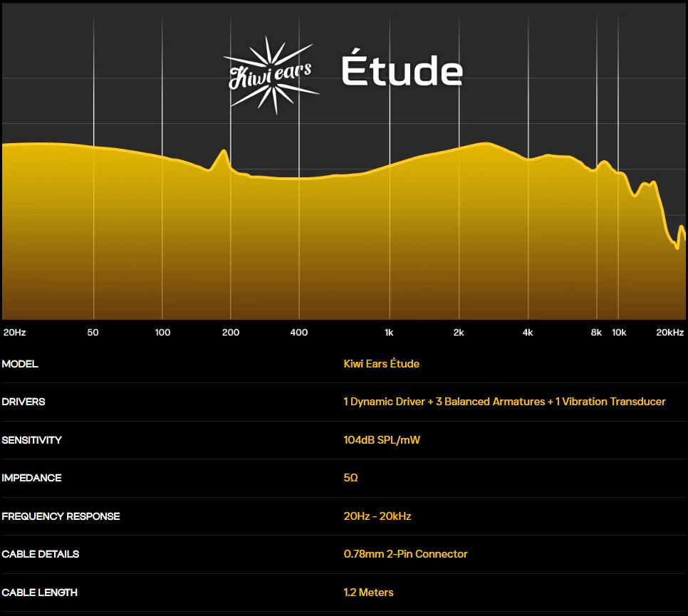
Task: Click the 4k frequency axis label
Action: point(527,333)
